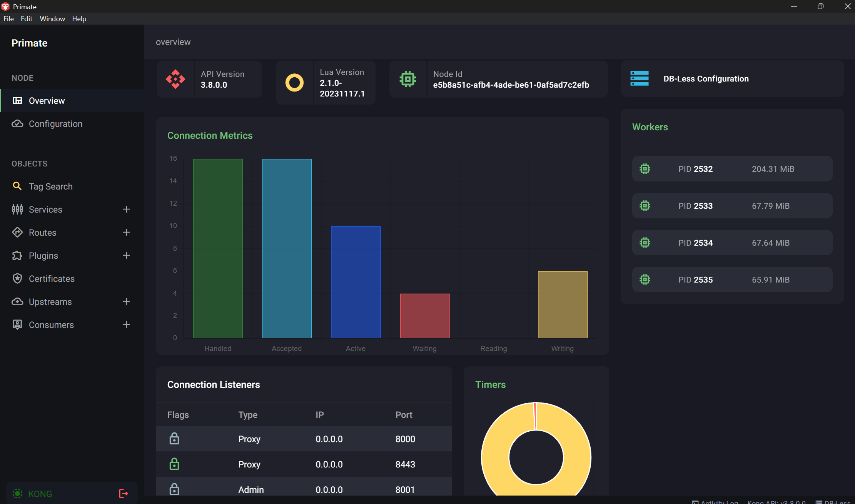This screenshot has width=855, height=504.
Task: Select the Admin type cell
Action: click(x=251, y=490)
